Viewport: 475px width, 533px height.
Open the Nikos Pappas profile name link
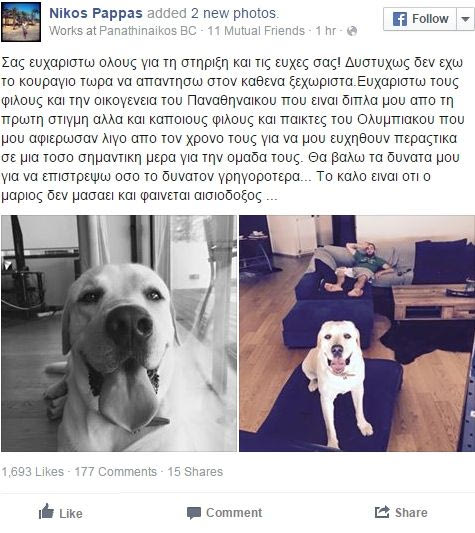point(96,13)
